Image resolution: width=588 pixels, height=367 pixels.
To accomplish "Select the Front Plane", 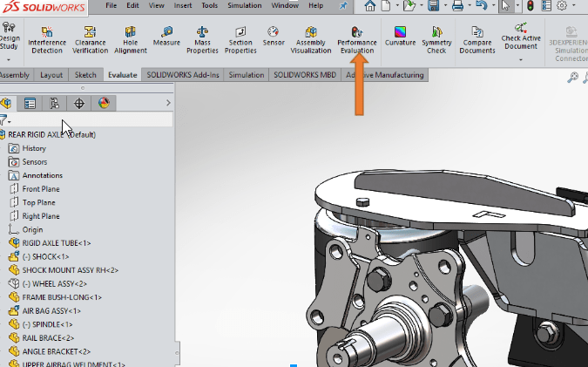I will [41, 189].
